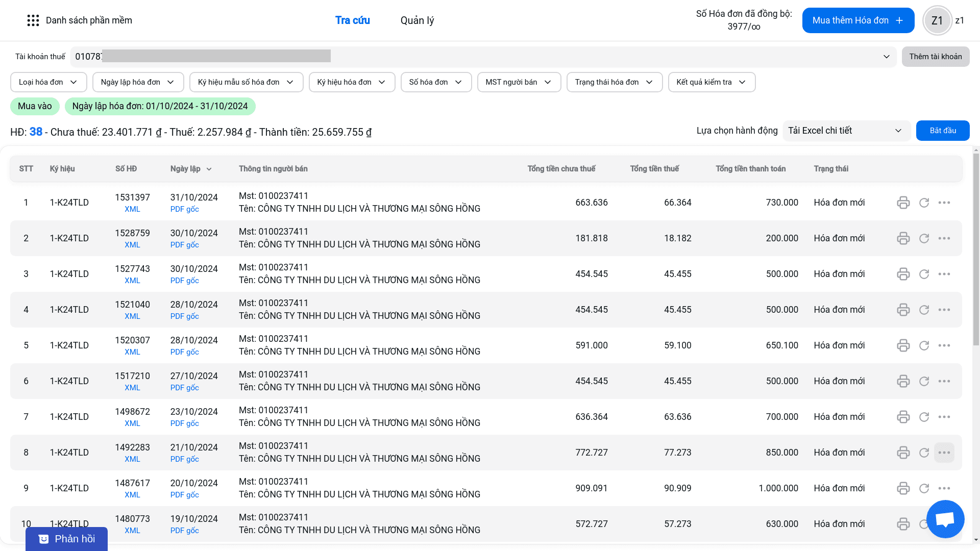
Task: Refresh invoice 1528759
Action: (924, 238)
